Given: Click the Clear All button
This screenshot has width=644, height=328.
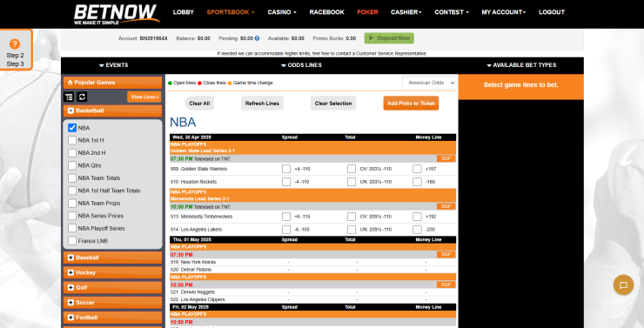Looking at the screenshot, I should (x=199, y=104).
